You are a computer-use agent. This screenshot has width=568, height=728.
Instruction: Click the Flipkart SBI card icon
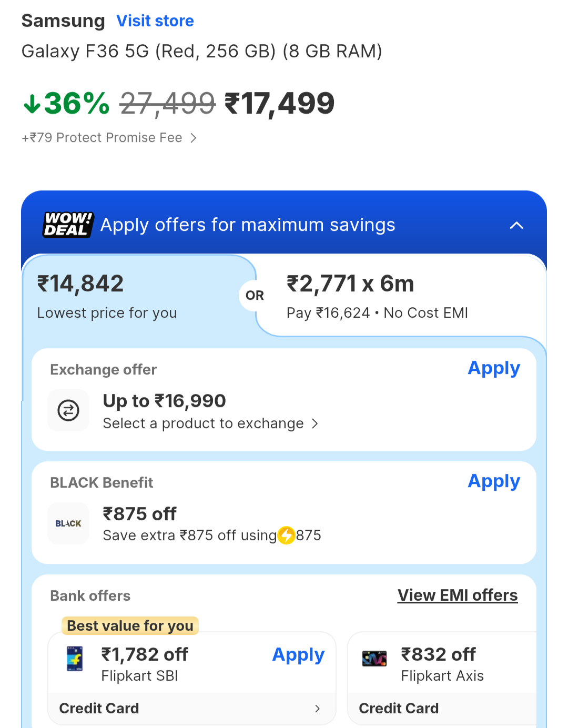pyautogui.click(x=75, y=659)
